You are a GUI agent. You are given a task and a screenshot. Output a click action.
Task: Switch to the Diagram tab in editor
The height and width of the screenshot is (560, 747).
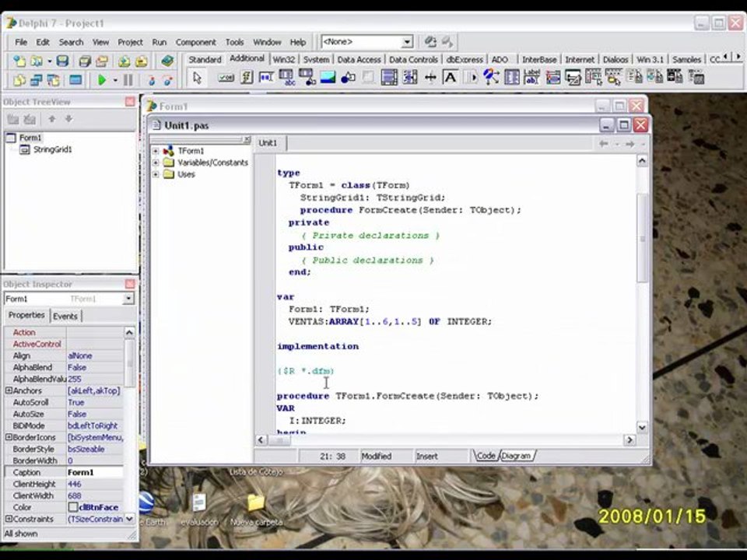[x=517, y=457]
